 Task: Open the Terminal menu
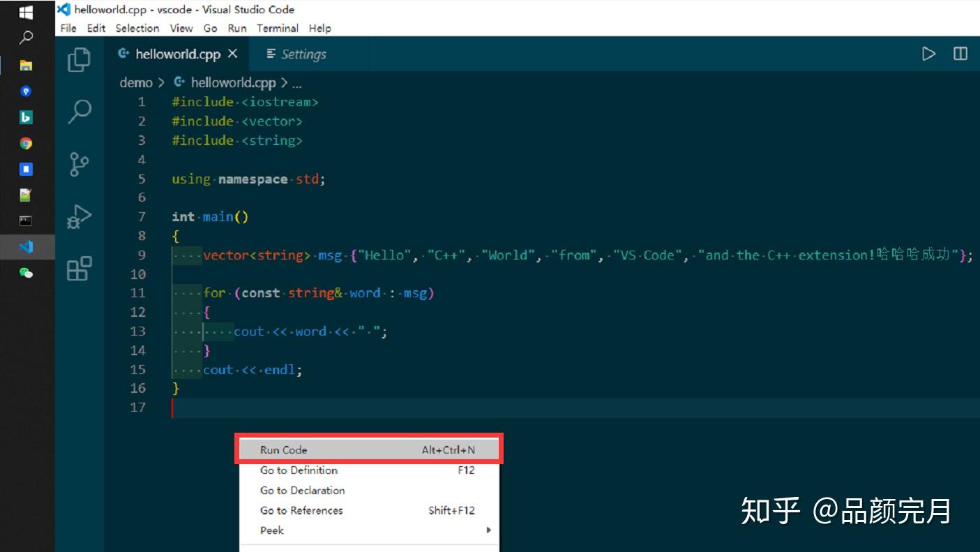tap(278, 28)
